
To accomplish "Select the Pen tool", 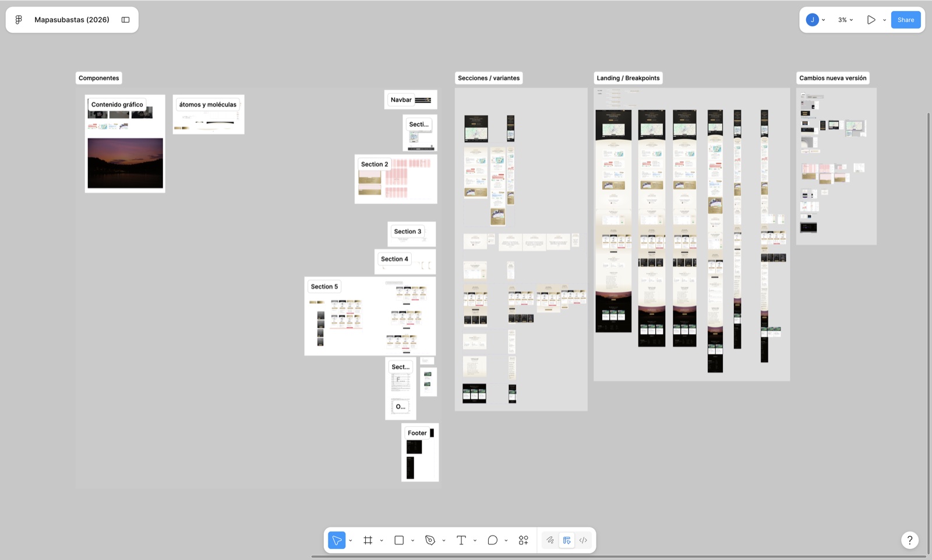I will pyautogui.click(x=430, y=540).
